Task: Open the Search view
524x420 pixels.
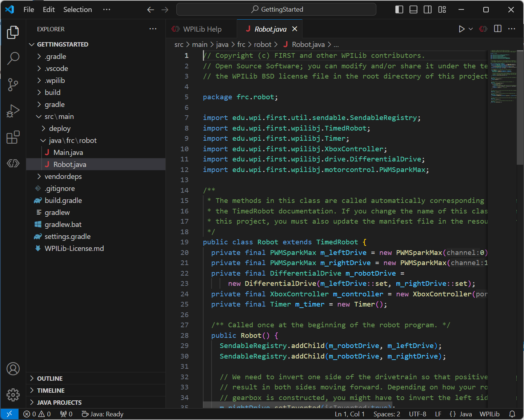Action: 13,58
